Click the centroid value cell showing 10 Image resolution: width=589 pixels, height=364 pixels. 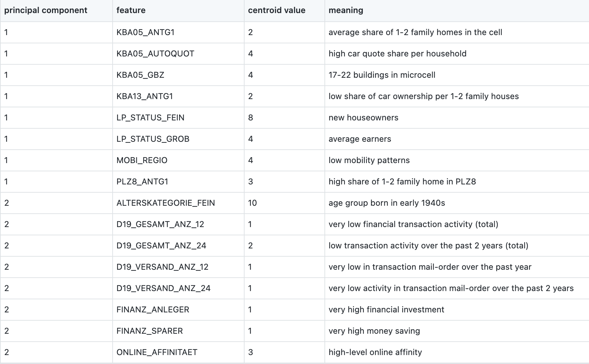click(252, 203)
